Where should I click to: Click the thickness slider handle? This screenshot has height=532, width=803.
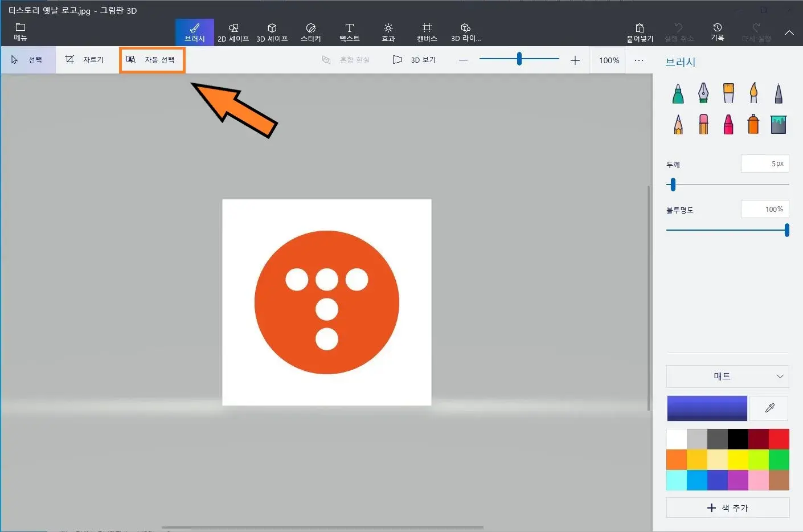(x=673, y=185)
